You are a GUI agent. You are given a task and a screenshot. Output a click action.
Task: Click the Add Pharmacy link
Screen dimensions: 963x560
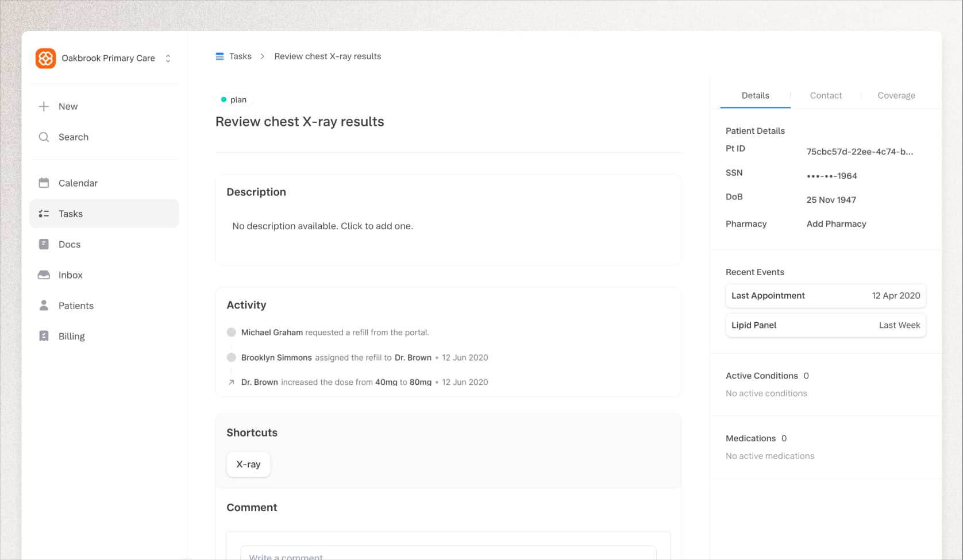(x=836, y=223)
